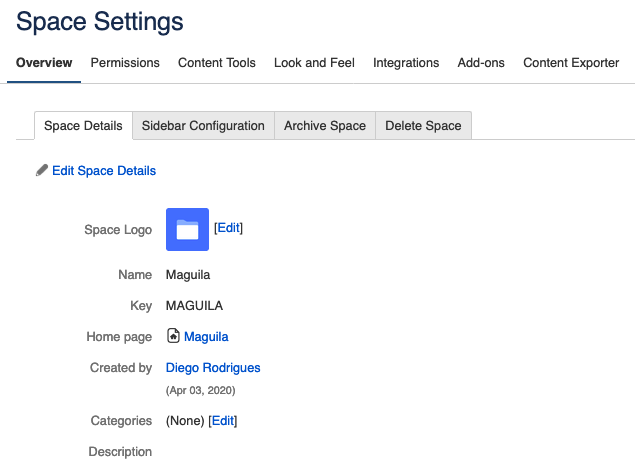Viewport: 635px width, 464px height.
Task: Open Diego Rodrigues profile link
Action: pos(213,368)
